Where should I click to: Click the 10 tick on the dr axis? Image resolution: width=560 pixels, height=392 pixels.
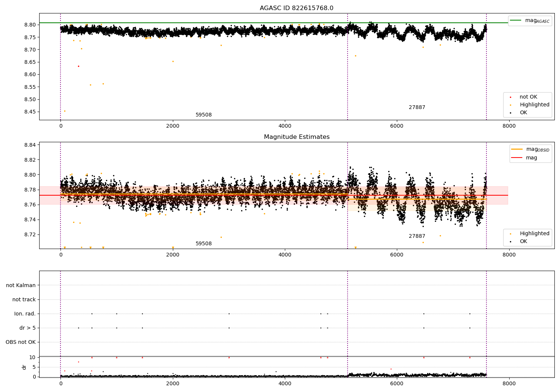32,357
